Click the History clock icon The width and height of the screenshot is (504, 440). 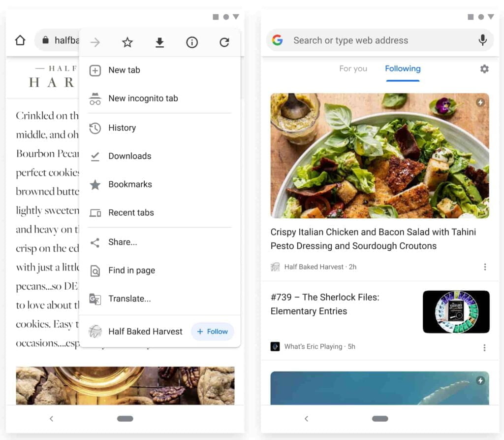click(95, 128)
